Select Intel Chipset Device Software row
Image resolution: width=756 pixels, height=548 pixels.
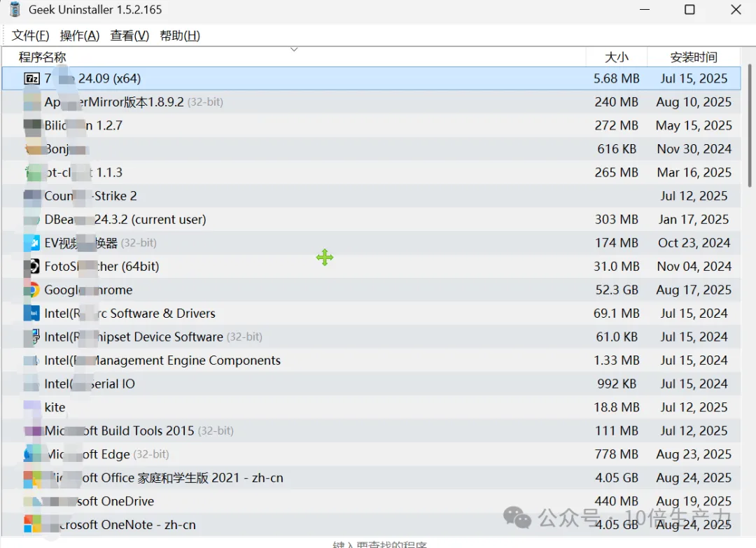point(372,337)
